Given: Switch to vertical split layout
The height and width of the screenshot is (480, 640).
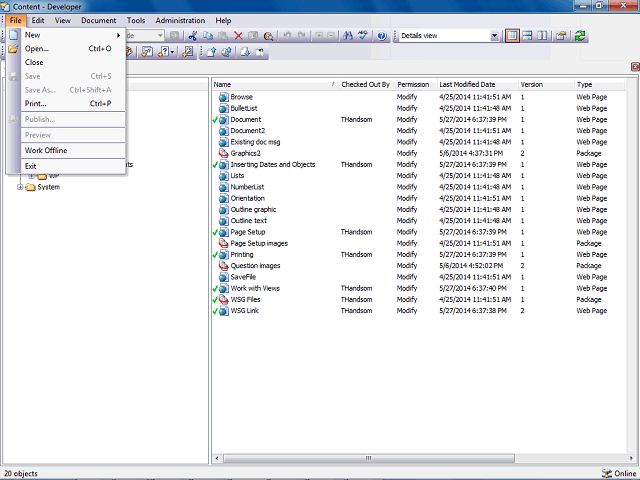Looking at the screenshot, I should (x=542, y=36).
